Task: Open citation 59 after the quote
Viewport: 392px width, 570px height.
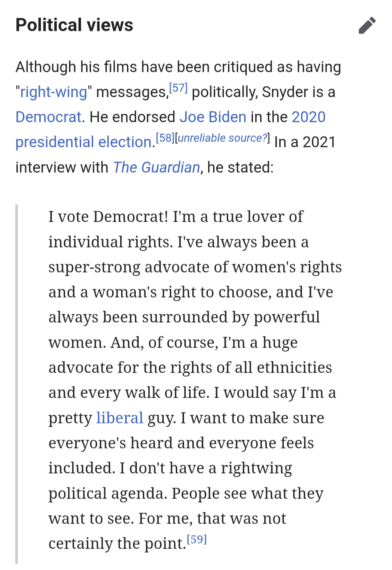Action: 196,540
